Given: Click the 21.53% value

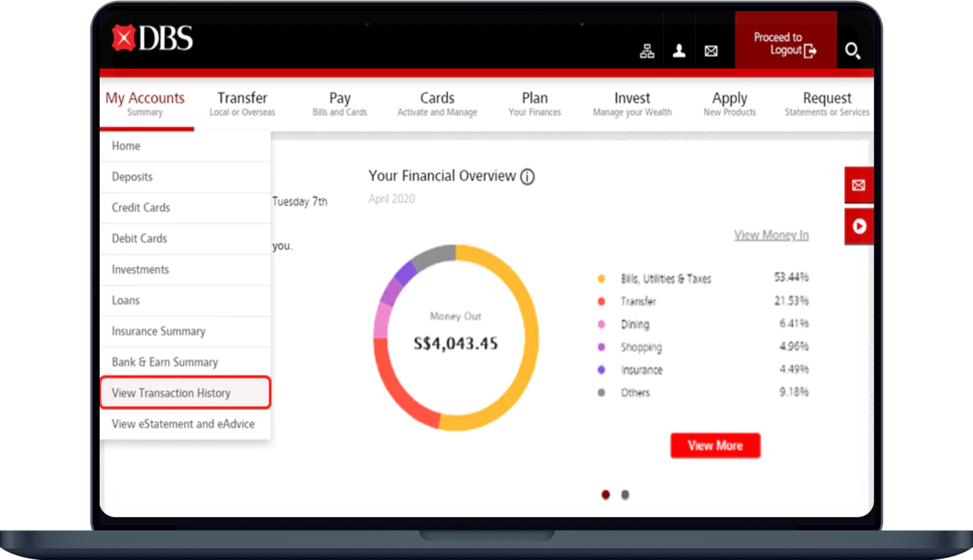Looking at the screenshot, I should (791, 301).
